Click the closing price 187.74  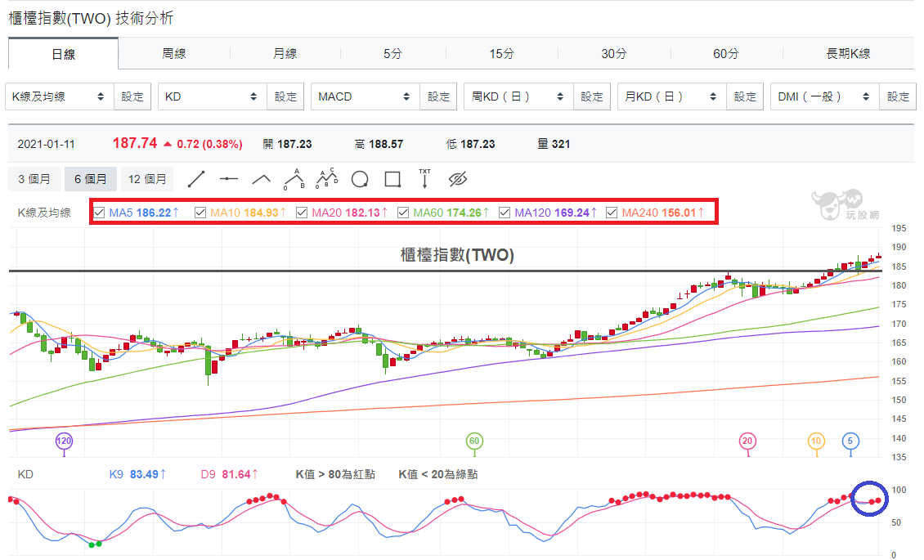(135, 143)
